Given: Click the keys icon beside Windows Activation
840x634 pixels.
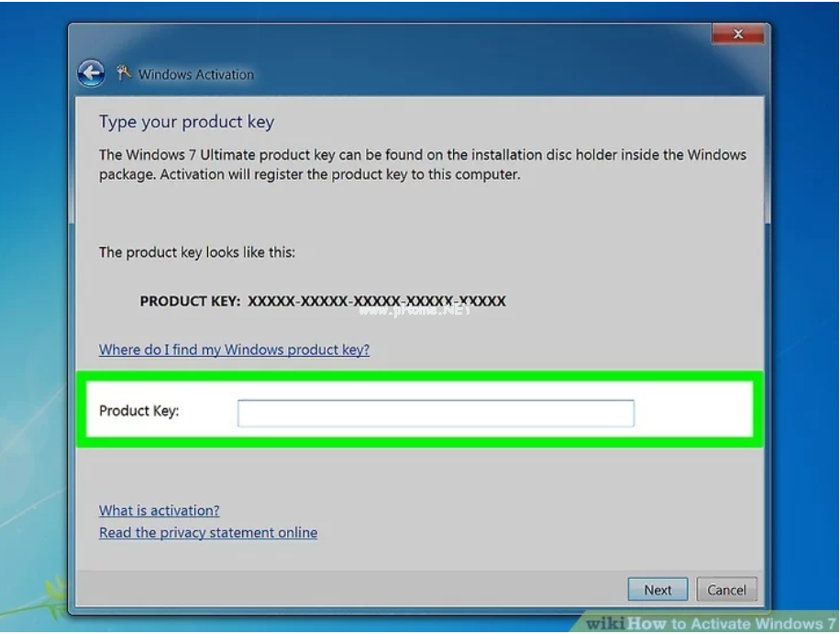Looking at the screenshot, I should pyautogui.click(x=123, y=72).
